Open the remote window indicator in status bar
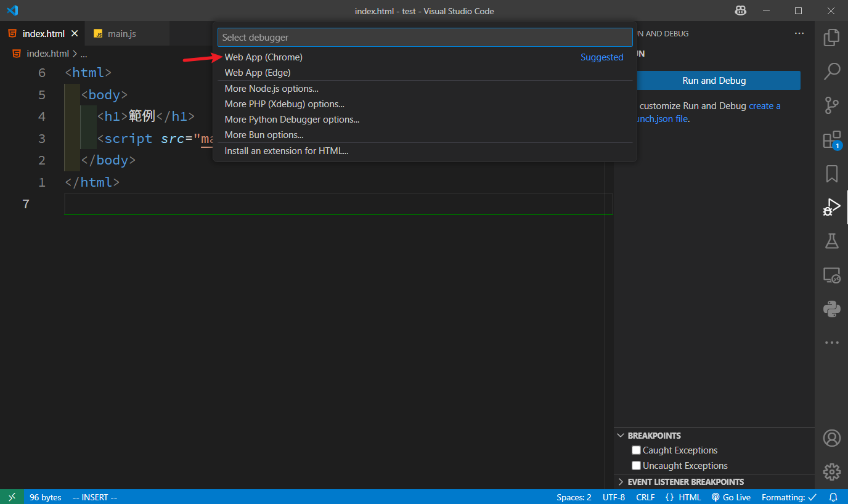This screenshot has width=848, height=504. [12, 497]
